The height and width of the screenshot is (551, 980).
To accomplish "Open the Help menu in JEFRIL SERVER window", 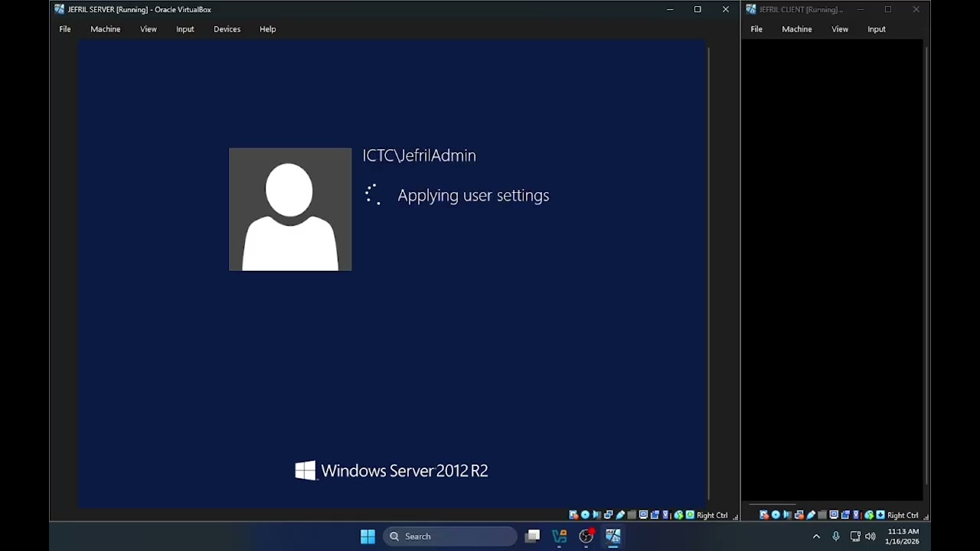I will point(268,29).
